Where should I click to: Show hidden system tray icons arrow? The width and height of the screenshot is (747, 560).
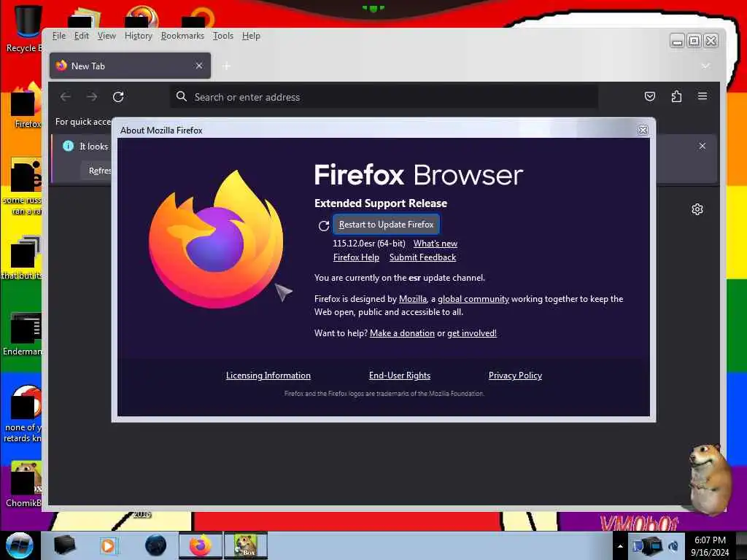point(620,546)
